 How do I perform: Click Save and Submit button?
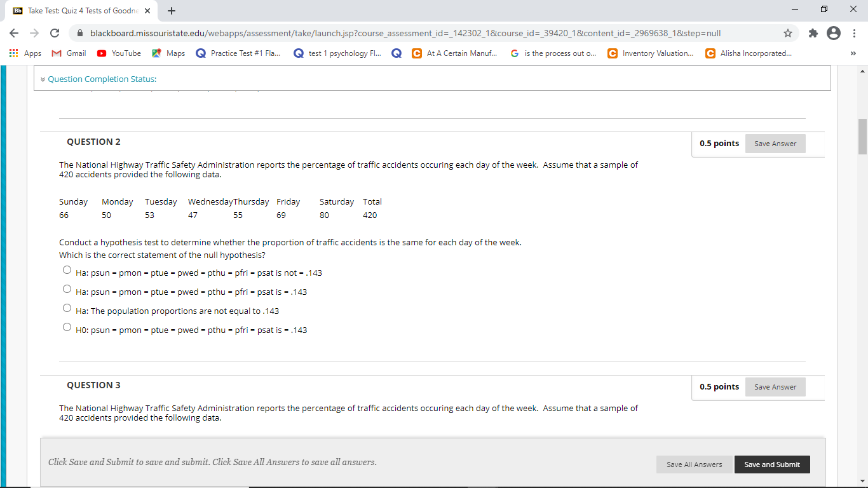point(772,464)
